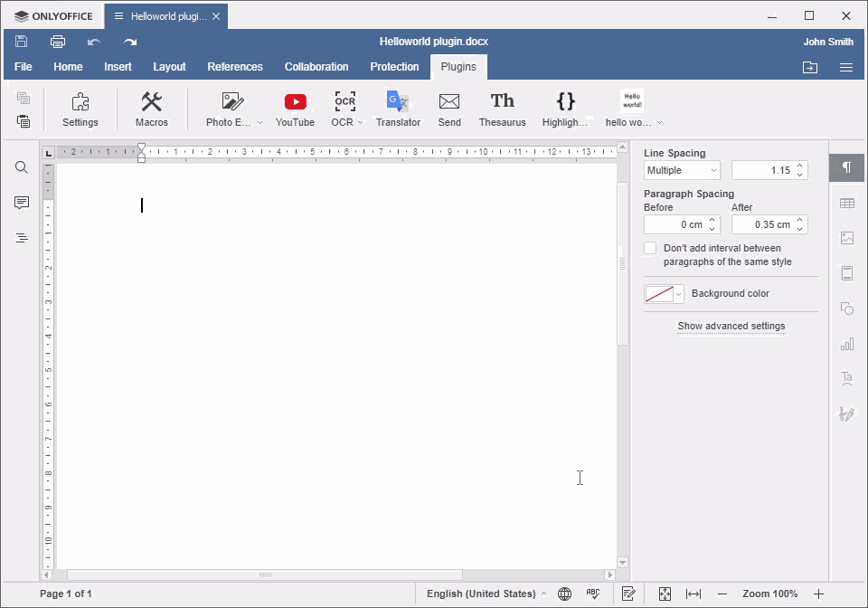This screenshot has height=608, width=868.
Task: Click the Send mail plugin
Action: point(449,109)
